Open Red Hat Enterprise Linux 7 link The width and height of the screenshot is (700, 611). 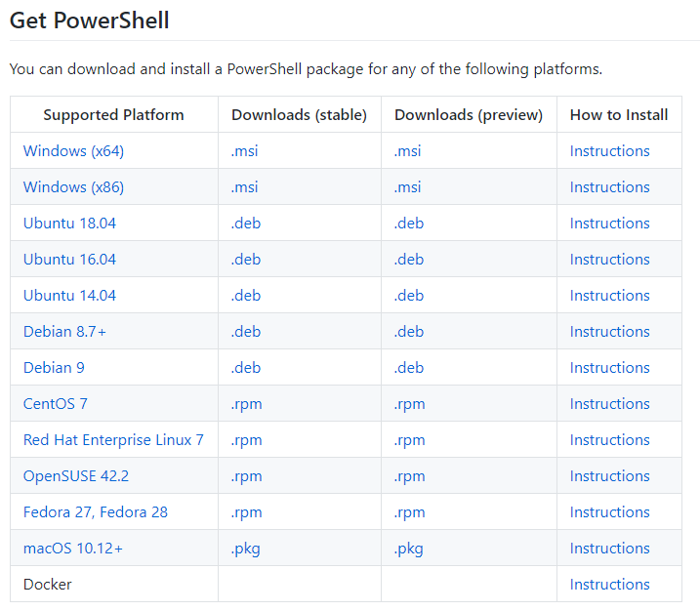point(113,440)
